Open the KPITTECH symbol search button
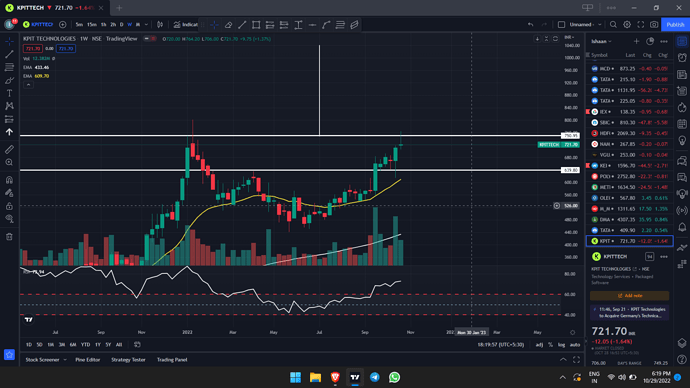The image size is (690, 388). (38, 25)
